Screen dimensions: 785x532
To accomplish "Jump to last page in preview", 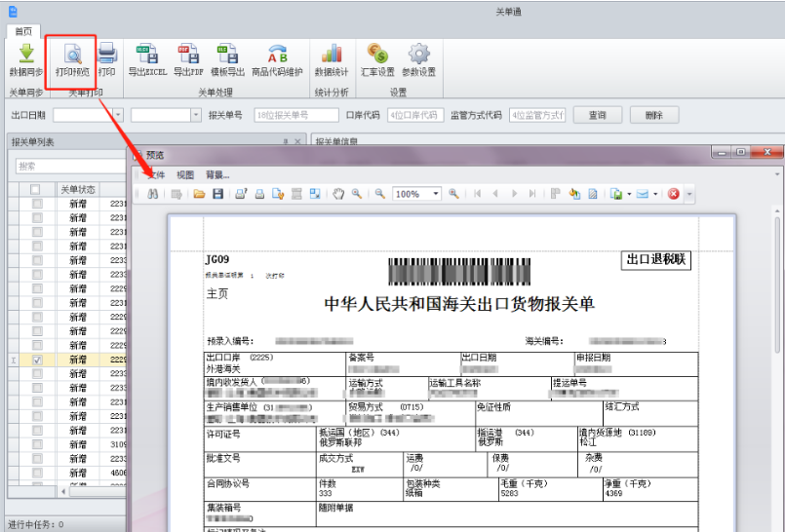I will pos(532,194).
